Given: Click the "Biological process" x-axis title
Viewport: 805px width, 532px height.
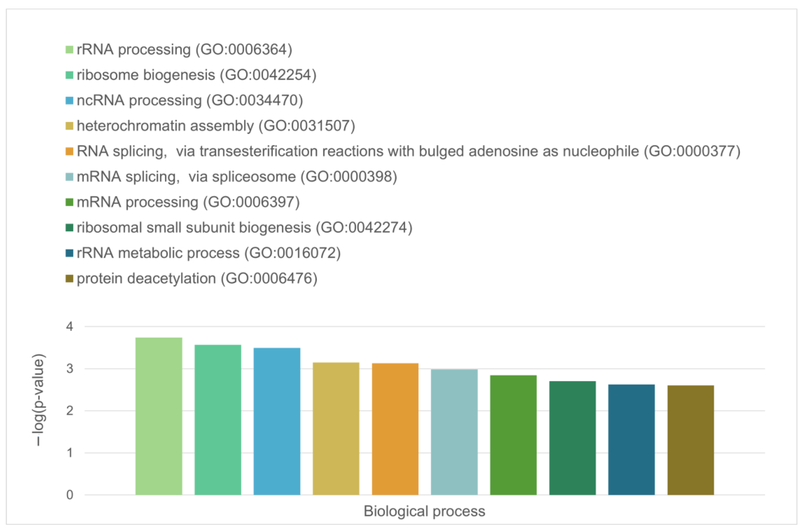Looking at the screenshot, I should 424,511.
